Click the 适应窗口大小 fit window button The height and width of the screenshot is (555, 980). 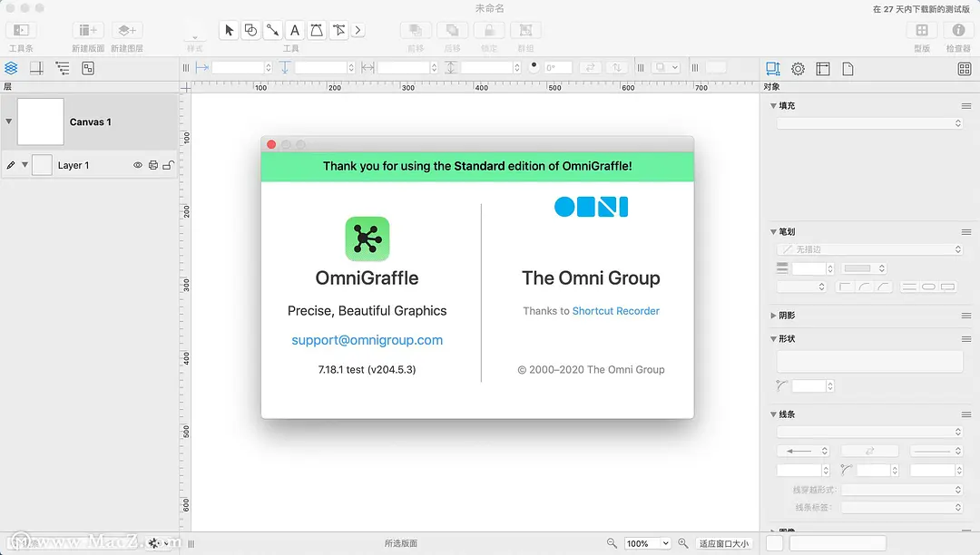coord(724,544)
